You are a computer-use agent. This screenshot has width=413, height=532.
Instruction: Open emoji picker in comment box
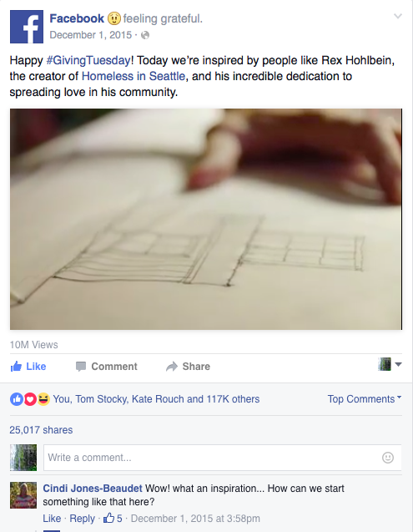(388, 458)
